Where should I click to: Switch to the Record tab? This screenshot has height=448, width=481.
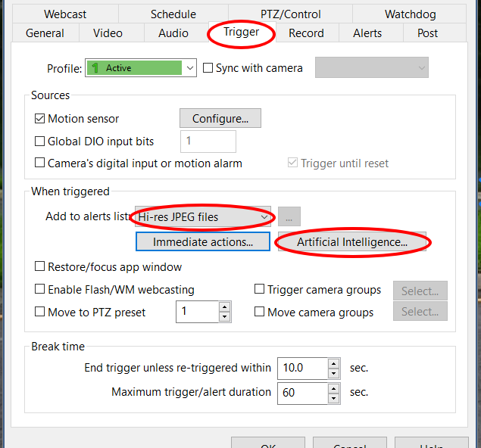click(x=306, y=33)
